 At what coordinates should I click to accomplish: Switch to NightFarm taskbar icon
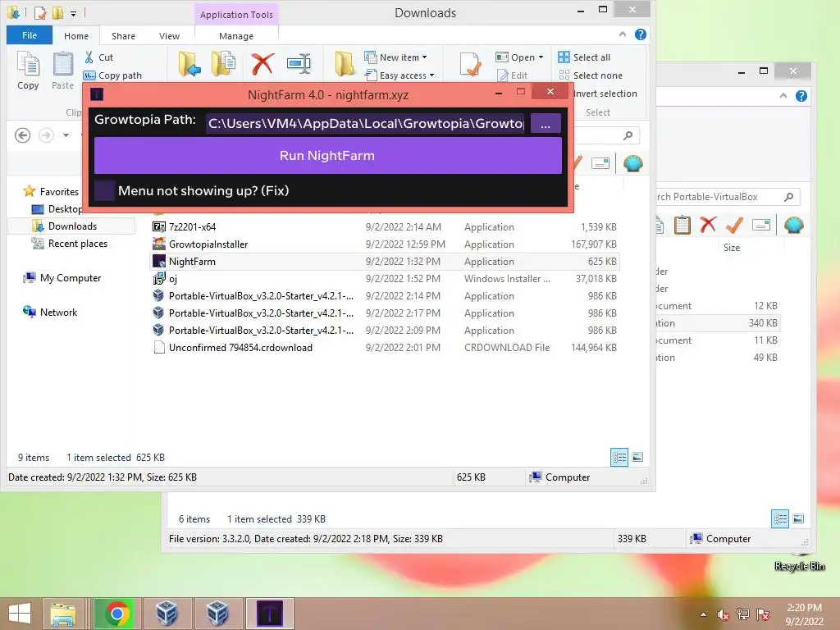[269, 614]
